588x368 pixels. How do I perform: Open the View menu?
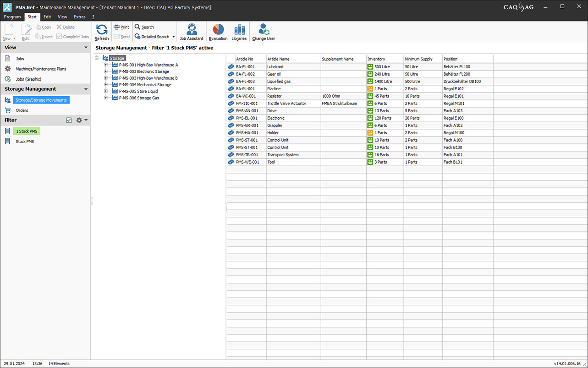(62, 17)
